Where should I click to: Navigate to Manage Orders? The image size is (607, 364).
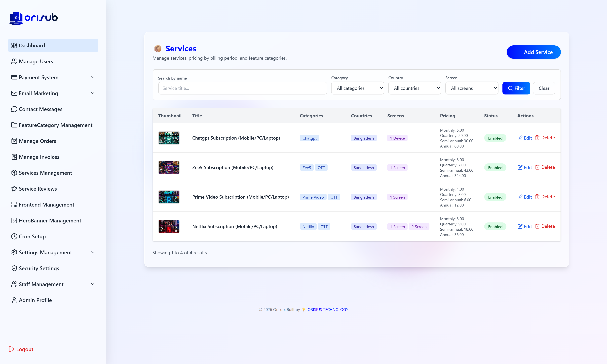(x=53, y=141)
